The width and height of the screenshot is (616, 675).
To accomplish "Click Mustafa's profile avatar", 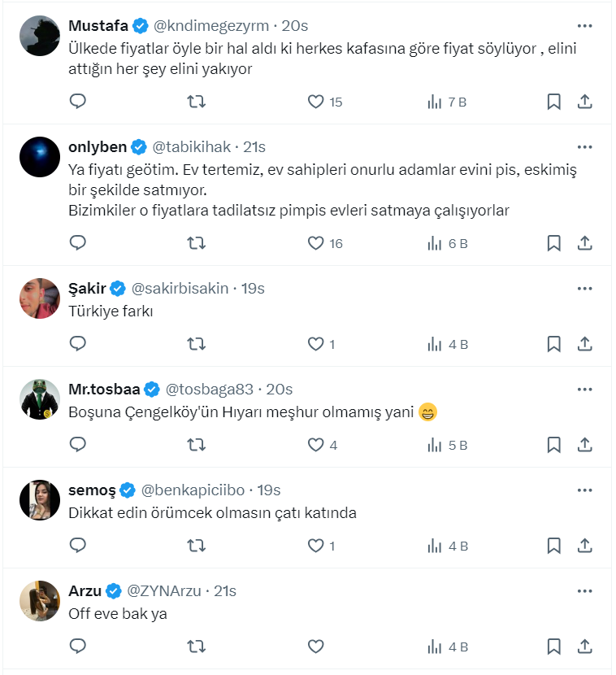I will 39,36.
